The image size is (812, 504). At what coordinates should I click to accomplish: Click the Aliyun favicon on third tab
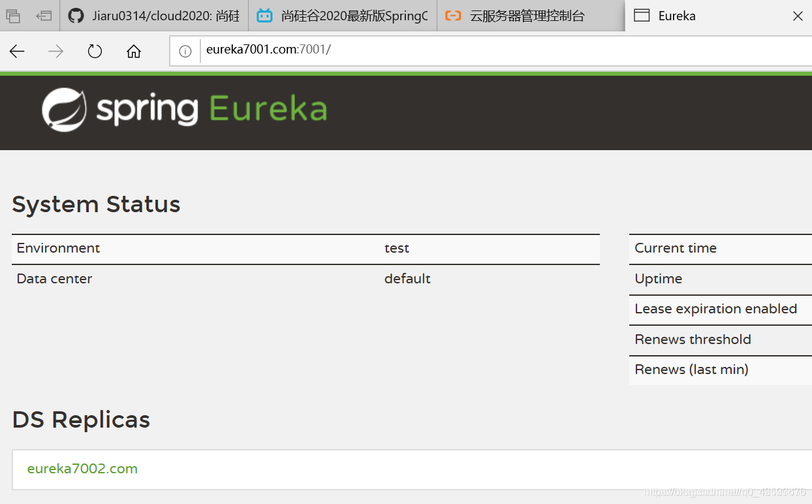453,16
